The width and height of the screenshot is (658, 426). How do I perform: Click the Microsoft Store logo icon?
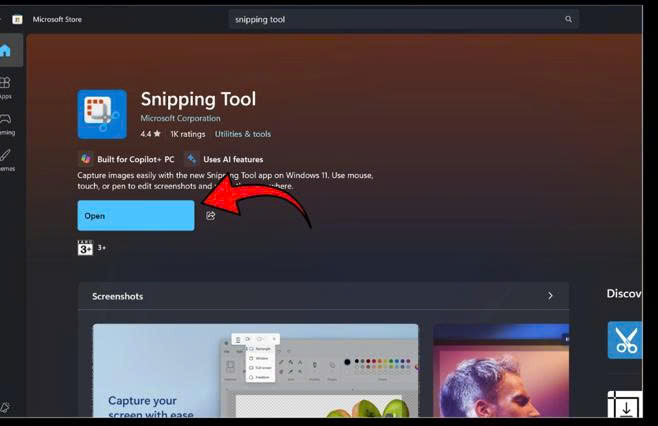[17, 19]
